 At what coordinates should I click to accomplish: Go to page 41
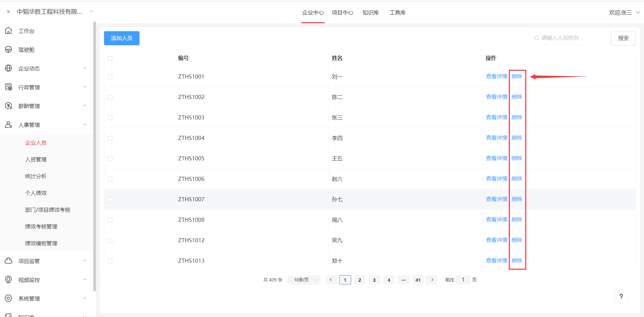(418, 280)
